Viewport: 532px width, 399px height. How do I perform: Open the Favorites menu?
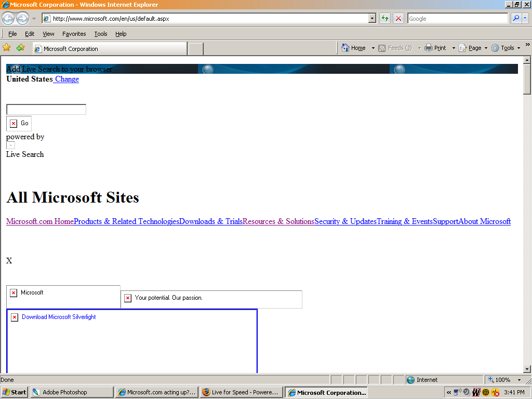tap(74, 34)
